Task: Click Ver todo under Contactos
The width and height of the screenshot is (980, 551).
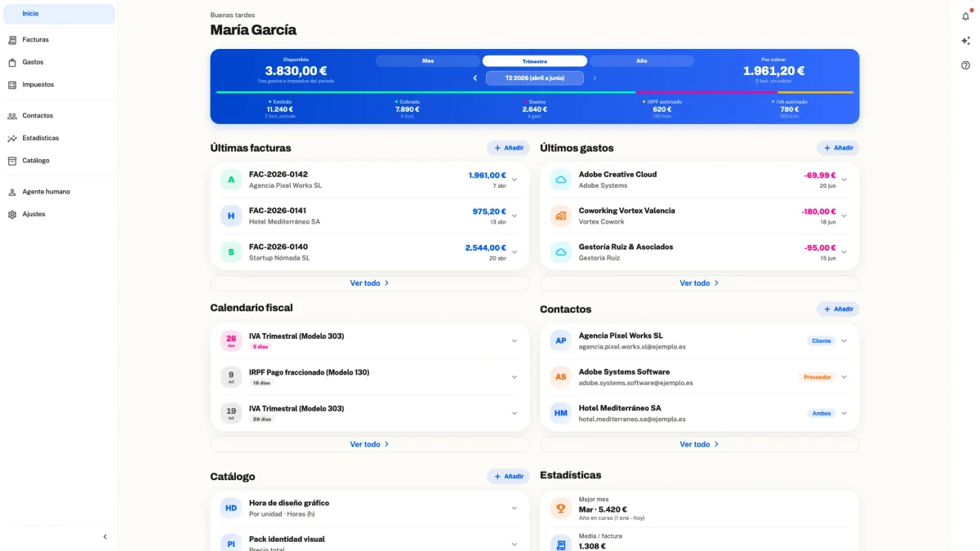Action: pyautogui.click(x=700, y=444)
